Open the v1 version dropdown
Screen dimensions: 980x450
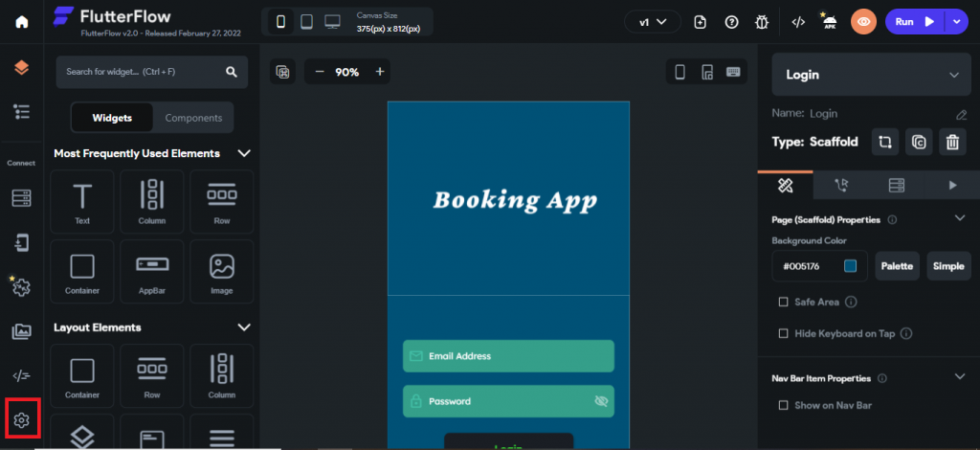[x=653, y=22]
